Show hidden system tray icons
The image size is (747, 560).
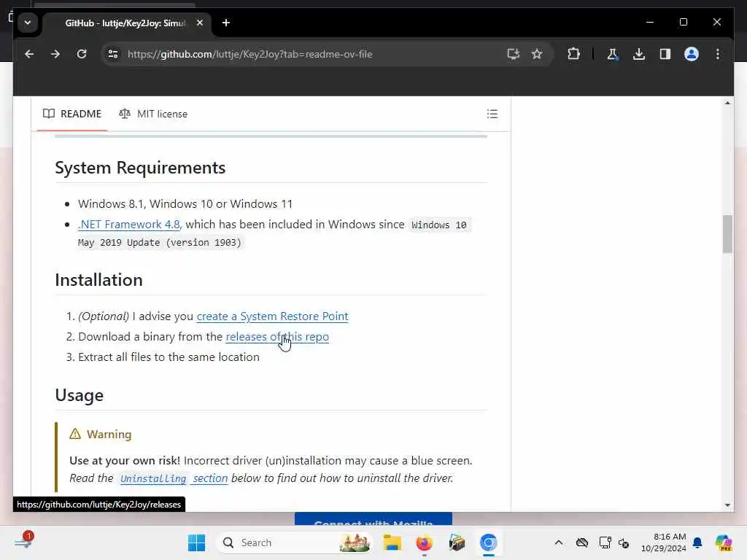coord(559,542)
